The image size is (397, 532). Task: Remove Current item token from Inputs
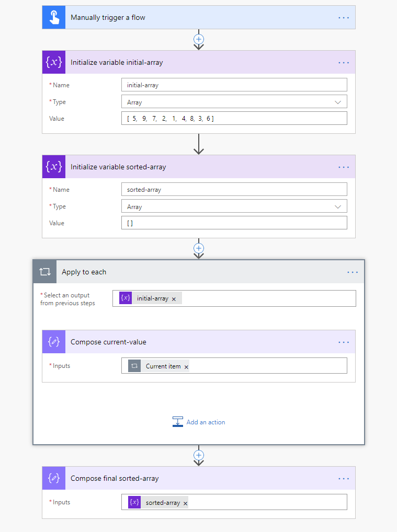186,367
